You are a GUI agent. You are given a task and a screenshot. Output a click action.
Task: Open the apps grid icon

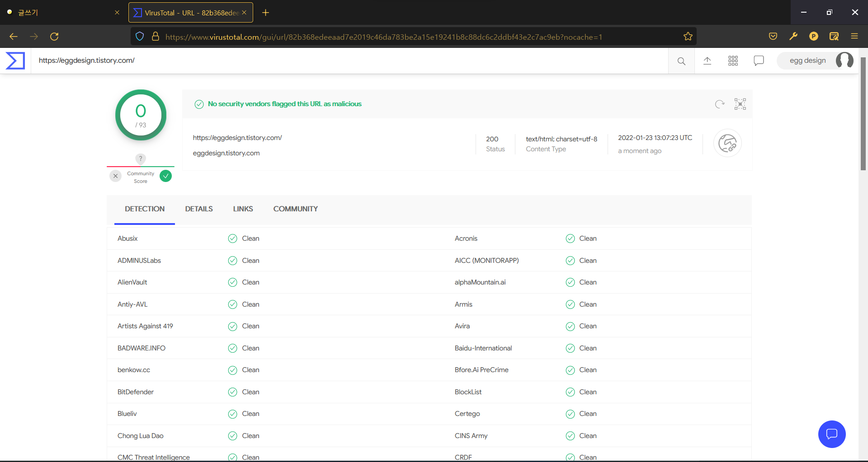pos(733,61)
